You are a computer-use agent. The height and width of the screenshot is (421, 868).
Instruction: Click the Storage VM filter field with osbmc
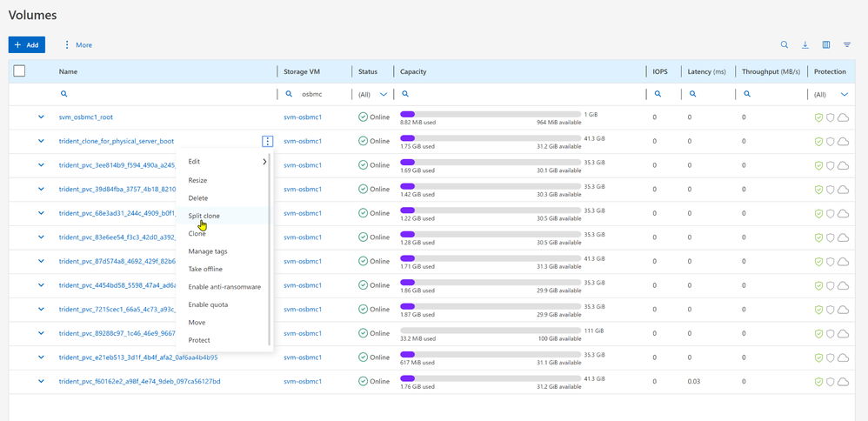[x=320, y=94]
